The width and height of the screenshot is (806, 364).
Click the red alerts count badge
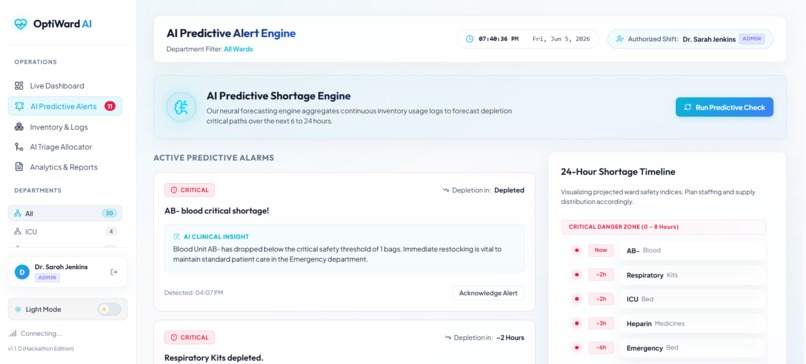click(x=109, y=106)
